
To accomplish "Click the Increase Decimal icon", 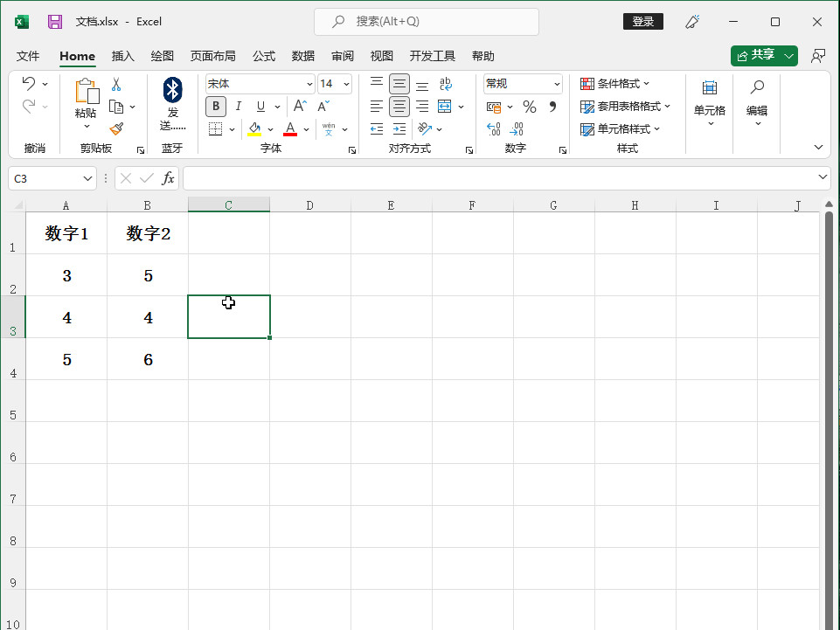I will (494, 128).
